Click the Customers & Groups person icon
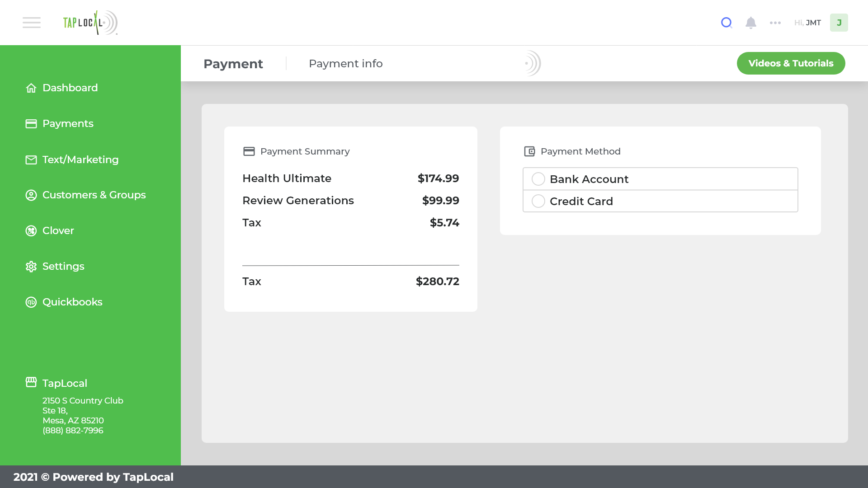This screenshot has height=488, width=868. coord(31,195)
